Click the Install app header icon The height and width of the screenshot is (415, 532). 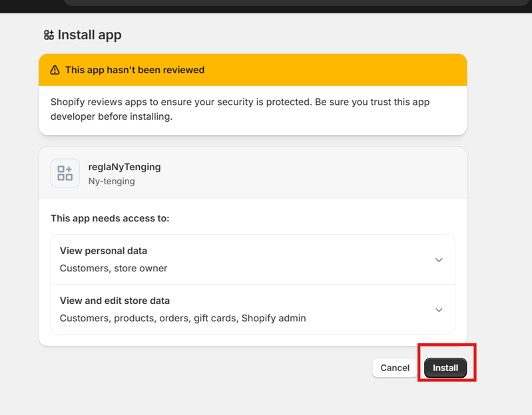(x=49, y=35)
